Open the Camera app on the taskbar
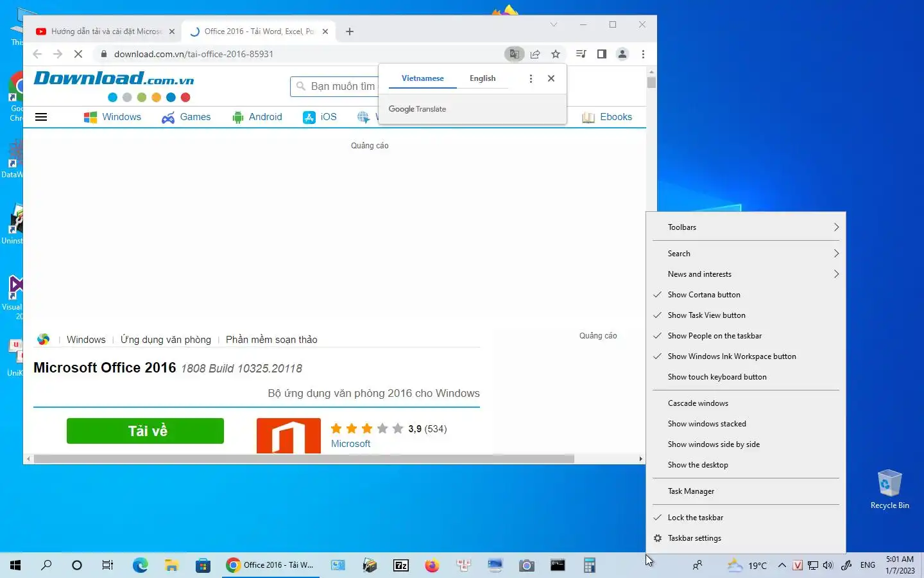 coord(527,565)
